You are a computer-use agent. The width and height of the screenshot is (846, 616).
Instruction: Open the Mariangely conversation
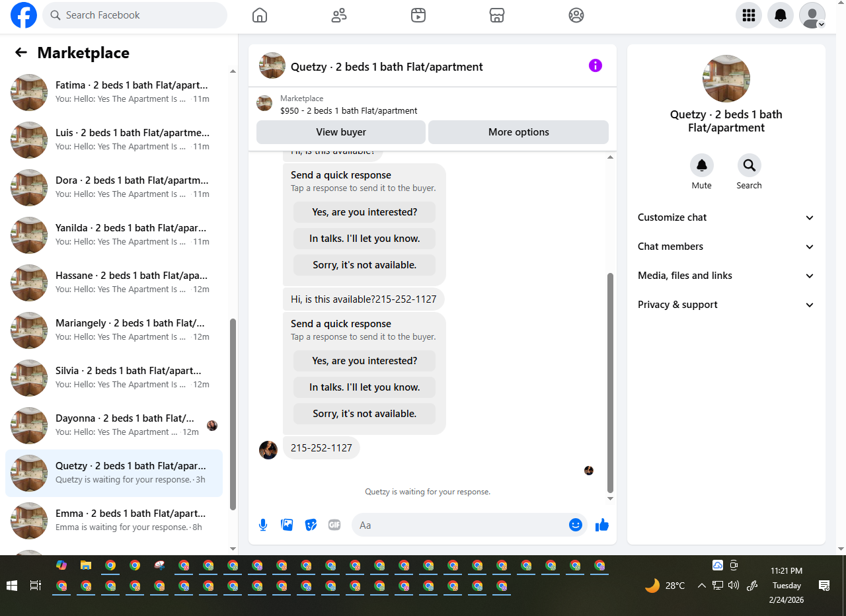[114, 330]
